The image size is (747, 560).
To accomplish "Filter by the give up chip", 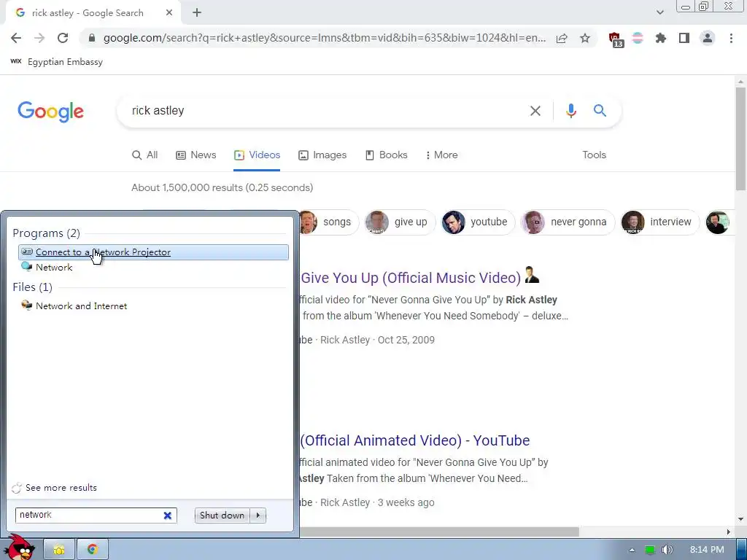I will (x=399, y=222).
